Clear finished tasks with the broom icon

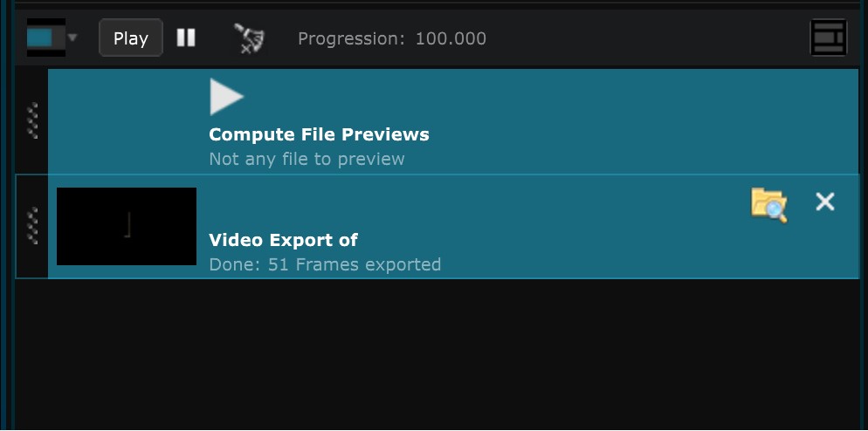point(249,38)
